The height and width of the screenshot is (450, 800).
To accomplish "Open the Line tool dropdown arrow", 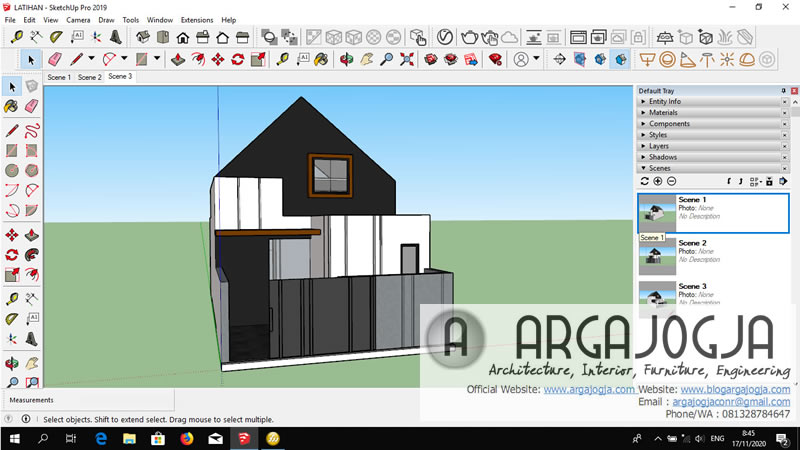I will click(x=91, y=59).
